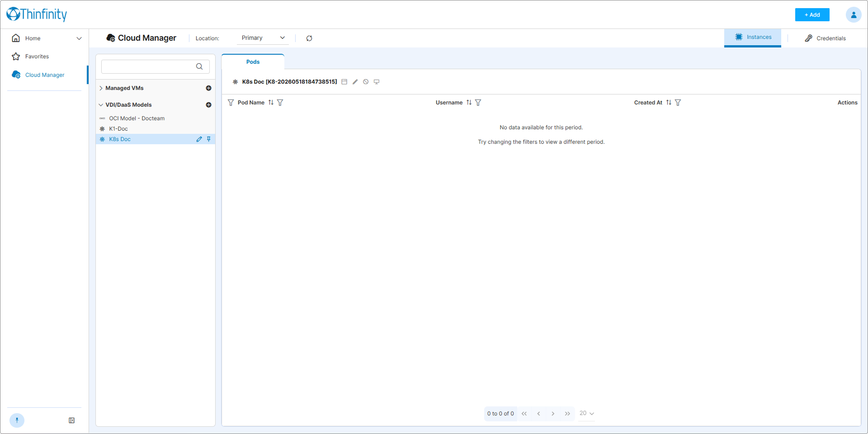868x434 pixels.
Task: Add a new VDI/DaaS Model with the plus icon
Action: [208, 105]
